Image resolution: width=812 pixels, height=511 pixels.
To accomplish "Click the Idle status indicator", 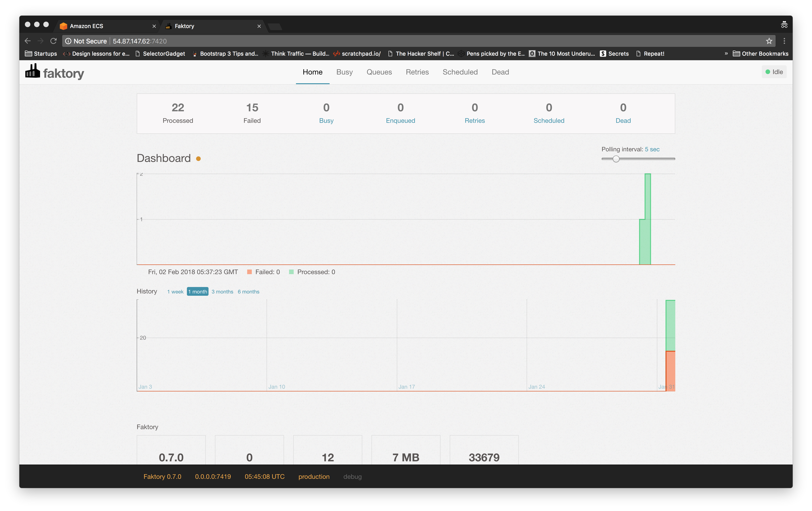I will click(x=774, y=72).
